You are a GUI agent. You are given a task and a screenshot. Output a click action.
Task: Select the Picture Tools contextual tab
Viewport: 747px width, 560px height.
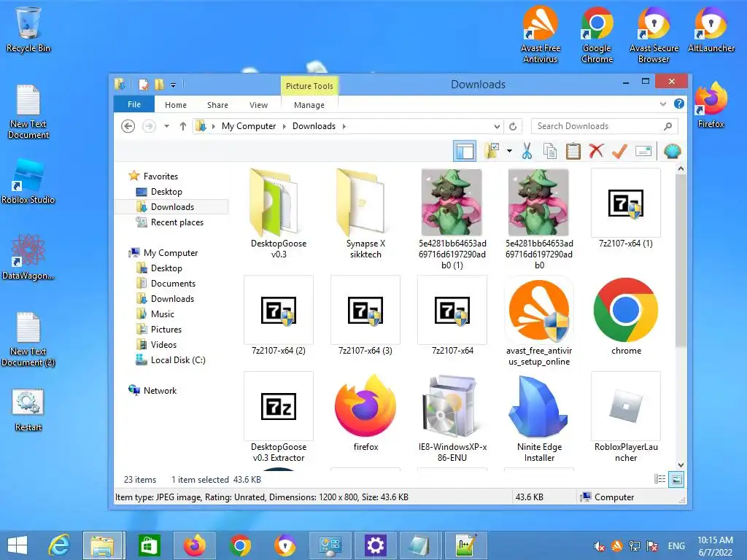309,86
